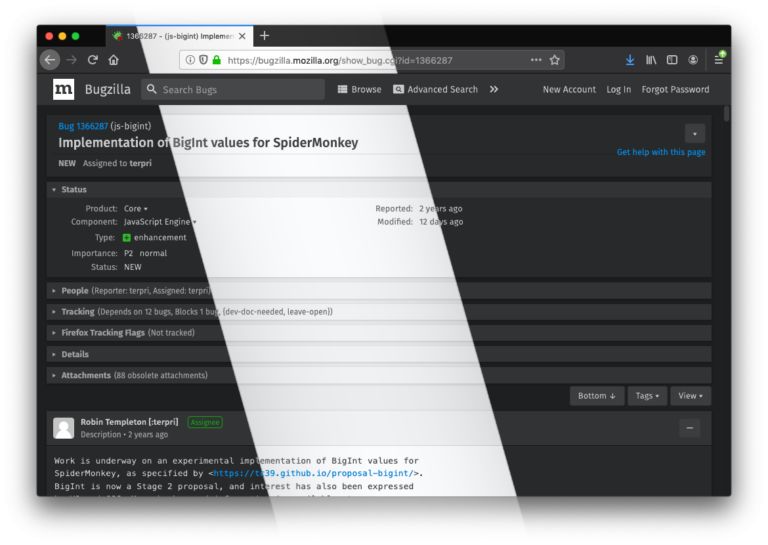Reload the page with the refresh icon
Image resolution: width=768 pixels, height=545 pixels.
[93, 60]
